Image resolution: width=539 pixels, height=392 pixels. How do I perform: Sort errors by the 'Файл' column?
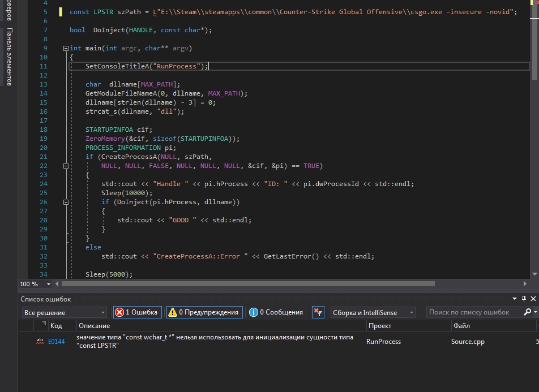tap(461, 326)
